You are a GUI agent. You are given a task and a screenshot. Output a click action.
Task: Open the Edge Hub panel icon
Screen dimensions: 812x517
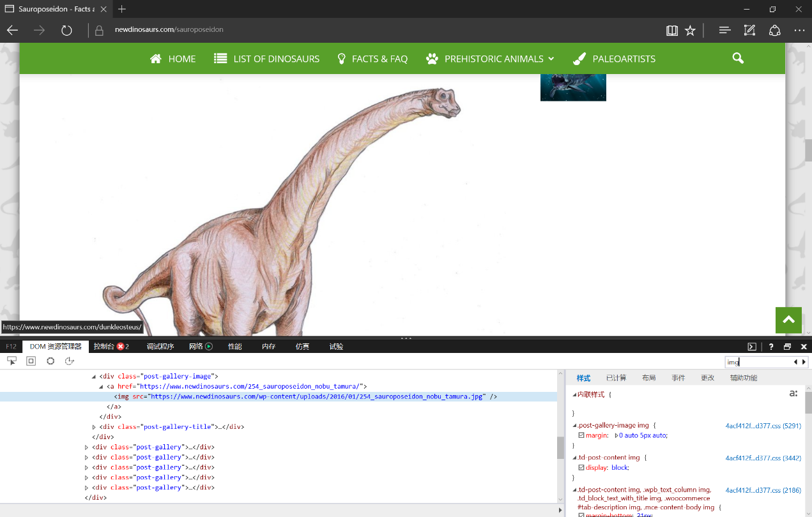pos(724,30)
